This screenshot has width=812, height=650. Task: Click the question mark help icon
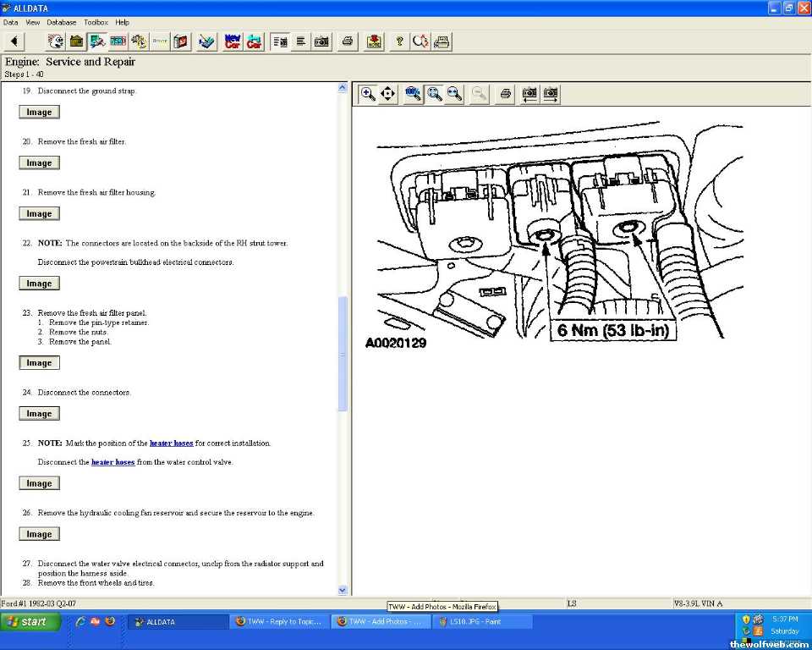(x=399, y=41)
